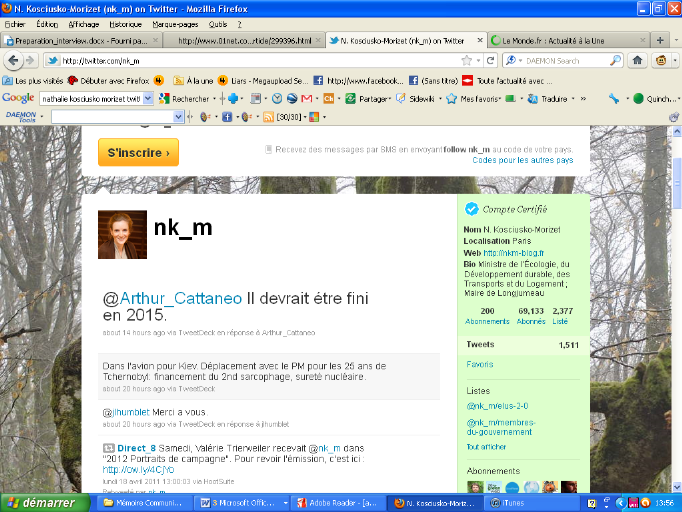Expand the Google toolbar search box dropdown
Screen dimensions: 682x512
[x=149, y=98]
